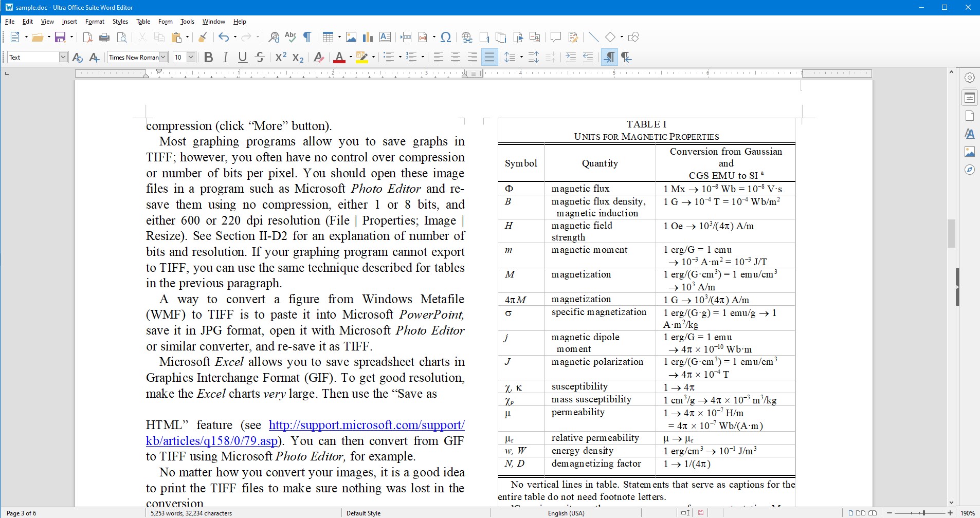
Task: Click the Page 3 of 6 status field
Action: (x=22, y=513)
